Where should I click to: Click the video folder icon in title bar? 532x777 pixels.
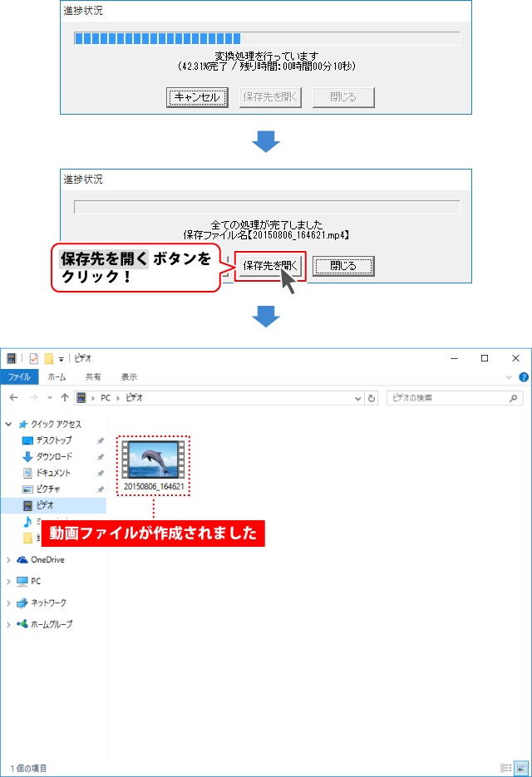click(11, 358)
